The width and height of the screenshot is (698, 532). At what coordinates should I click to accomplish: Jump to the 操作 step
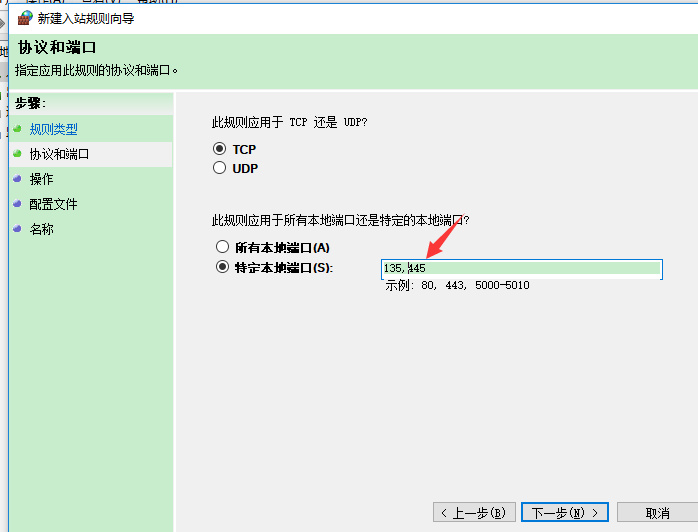pyautogui.click(x=41, y=179)
